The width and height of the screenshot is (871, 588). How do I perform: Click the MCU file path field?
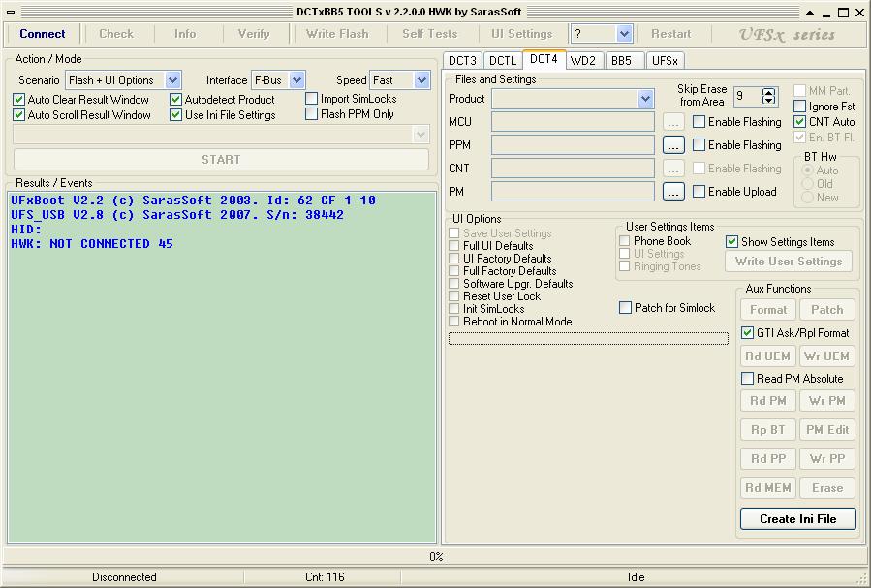(573, 122)
